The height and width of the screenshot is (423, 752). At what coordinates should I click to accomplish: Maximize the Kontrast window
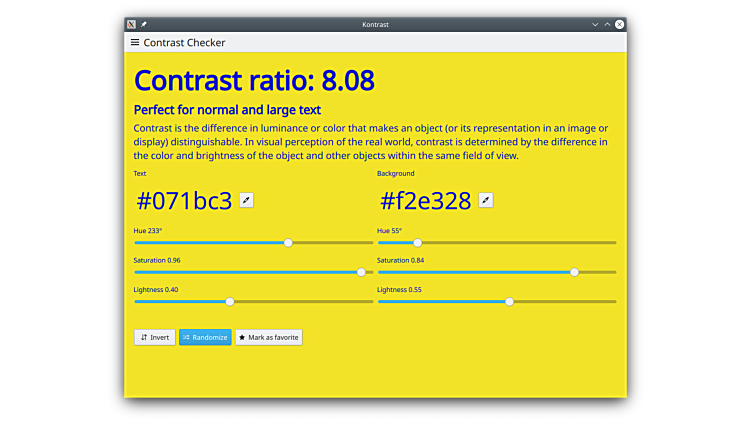pyautogui.click(x=607, y=24)
